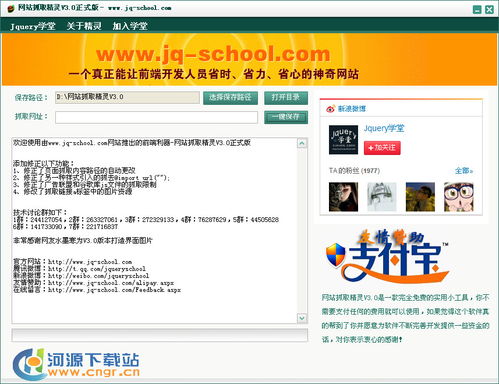Open the 加入学堂 menu
The width and height of the screenshot is (499, 384).
coord(130,26)
